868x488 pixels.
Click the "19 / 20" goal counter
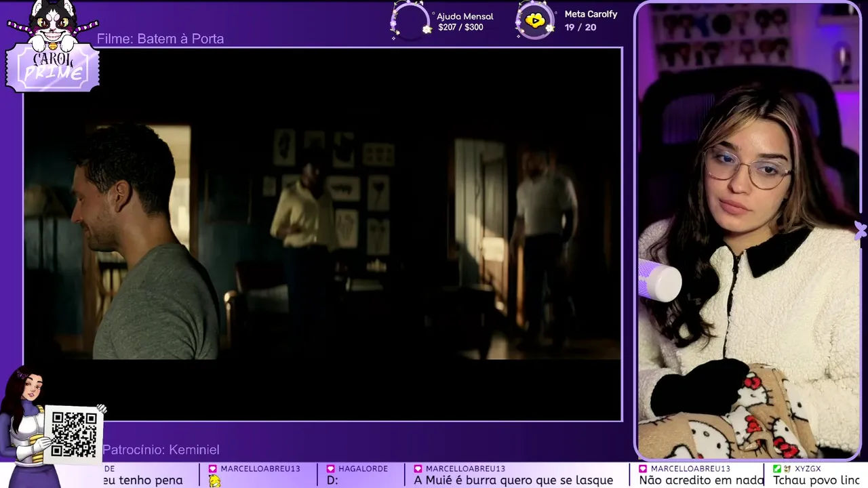pos(580,28)
